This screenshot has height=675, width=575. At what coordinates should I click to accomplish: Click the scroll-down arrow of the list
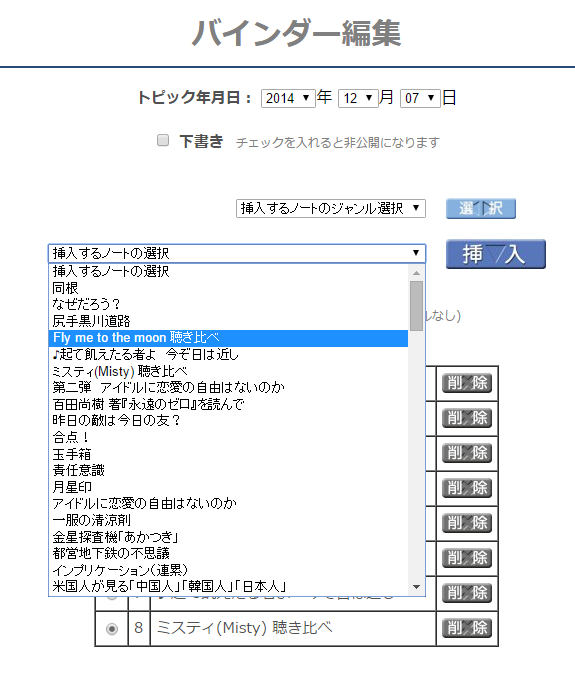pos(416,587)
